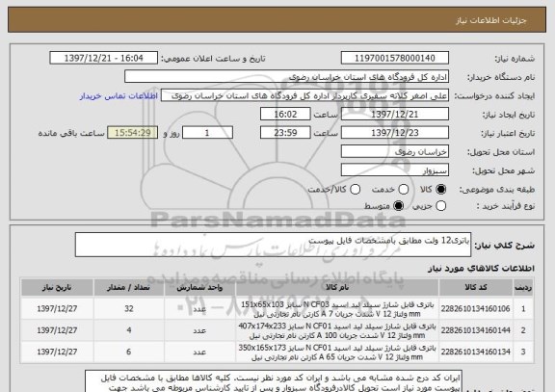This screenshot has height=392, width=555.
Task: Click the request creator name field
Action: [x=304, y=95]
